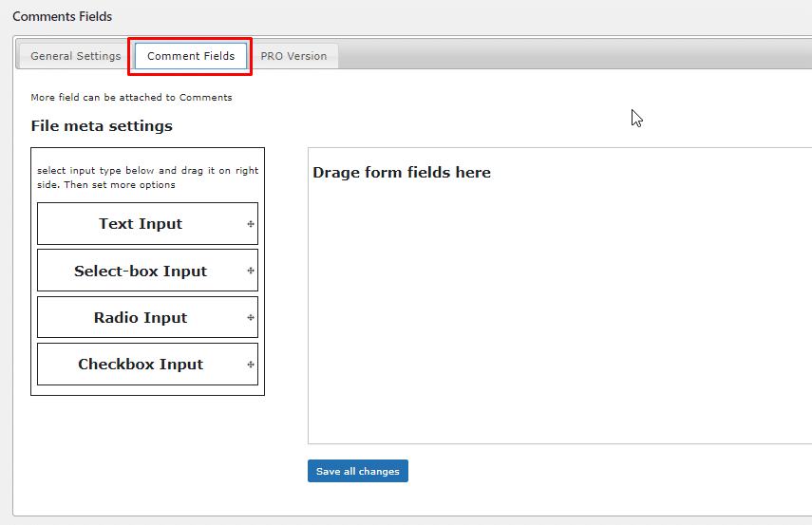Click the move icon on Text Input
The height and width of the screenshot is (525, 812).
point(251,224)
